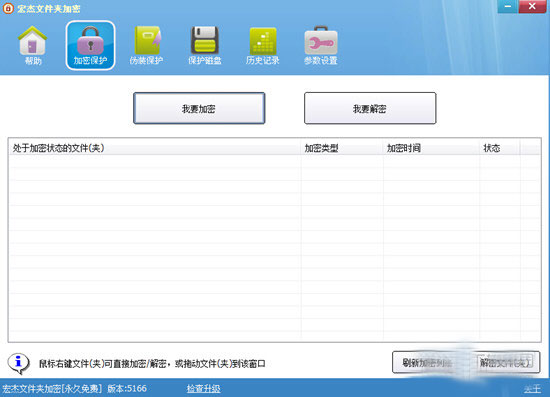Viewport: 550px width, 397px height.
Task: Sort by 加密时间 column header
Action: coord(431,148)
